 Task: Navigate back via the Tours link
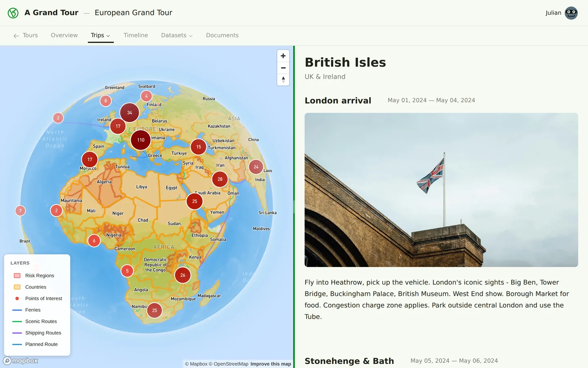pyautogui.click(x=30, y=35)
